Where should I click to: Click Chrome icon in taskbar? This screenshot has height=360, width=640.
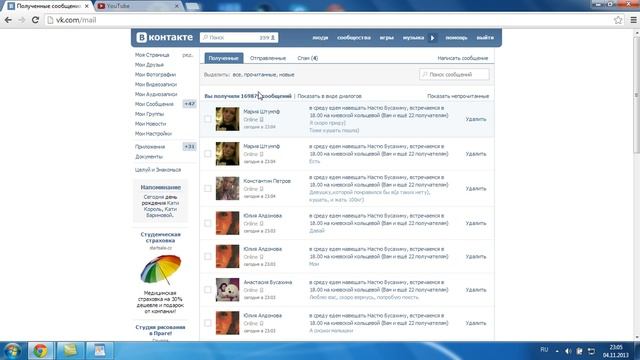tap(40, 351)
